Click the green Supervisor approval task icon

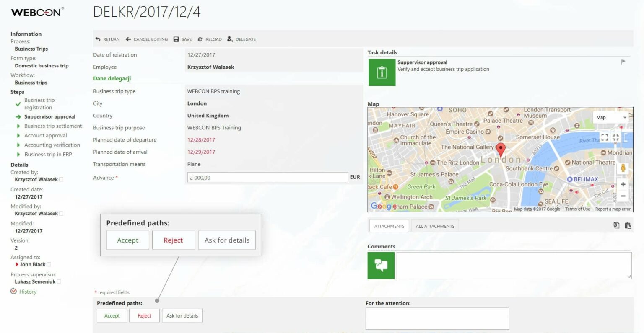[382, 72]
